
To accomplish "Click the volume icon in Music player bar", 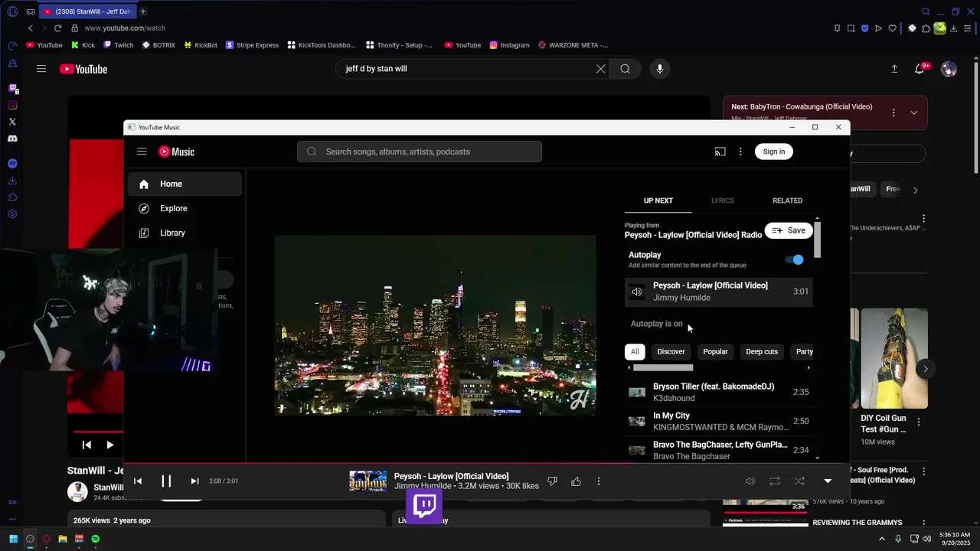I will [x=750, y=481].
